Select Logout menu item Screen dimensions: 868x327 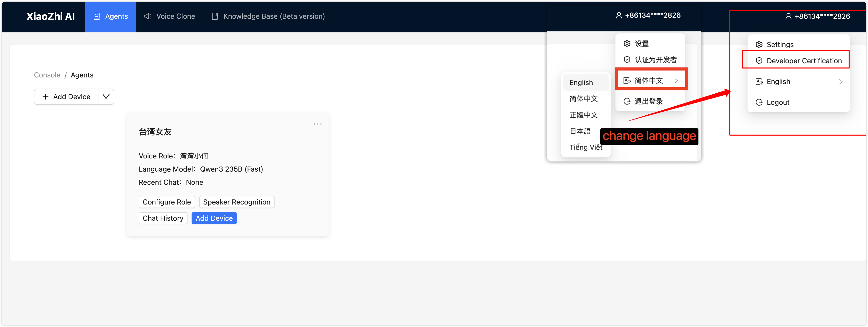coord(798,102)
